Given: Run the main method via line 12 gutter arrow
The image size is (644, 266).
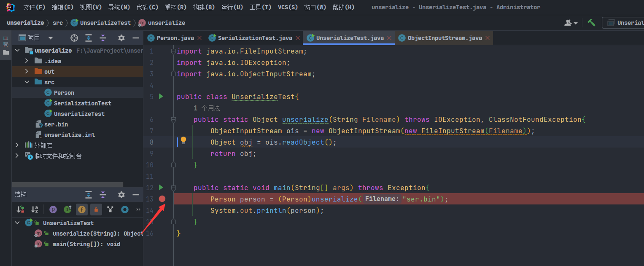Looking at the screenshot, I should tap(161, 187).
